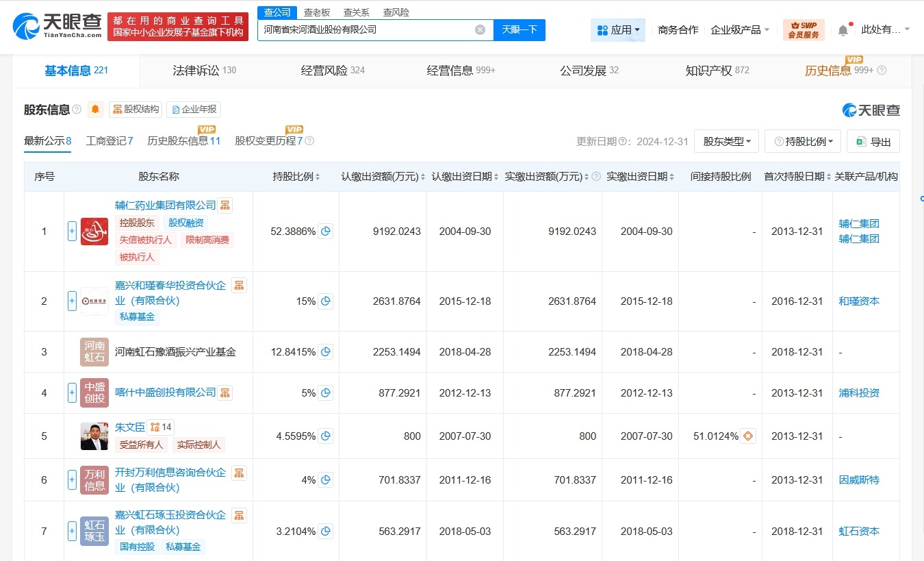Click the 天眼一下 search button
The width and height of the screenshot is (924, 561).
pos(519,29)
